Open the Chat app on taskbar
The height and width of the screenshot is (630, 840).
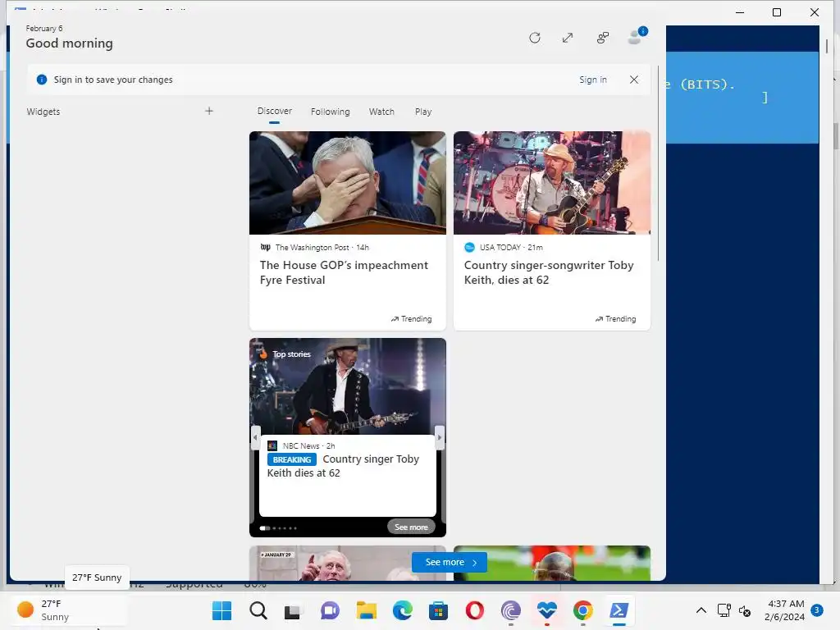330,610
